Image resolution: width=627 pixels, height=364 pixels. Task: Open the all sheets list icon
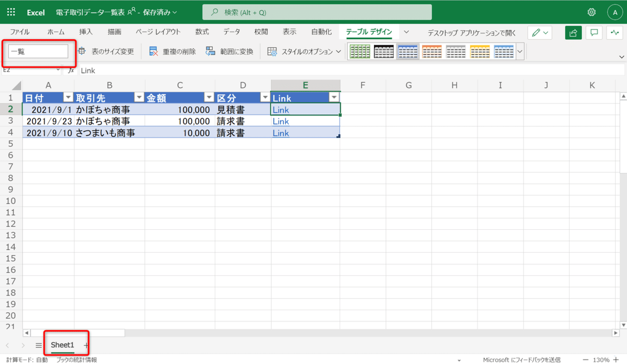point(39,345)
